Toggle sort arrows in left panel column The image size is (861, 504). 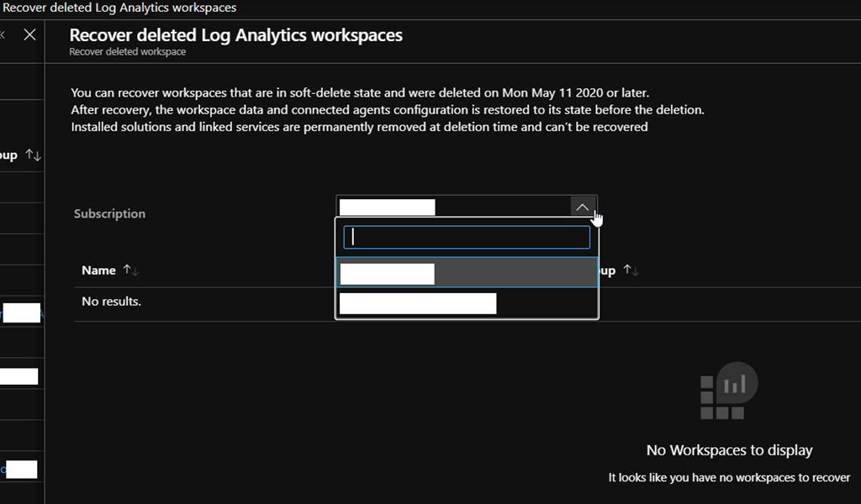click(x=34, y=155)
